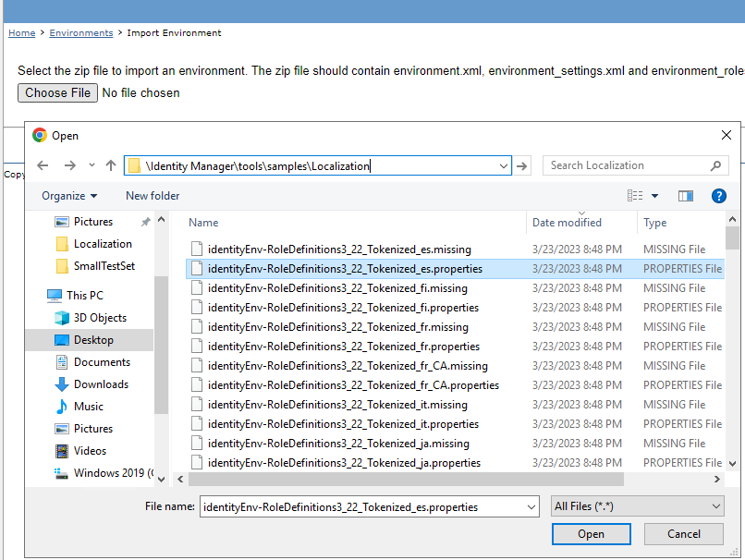Image resolution: width=745 pixels, height=560 pixels.
Task: Click horizontal scrollbar right arrow
Action: tap(716, 480)
